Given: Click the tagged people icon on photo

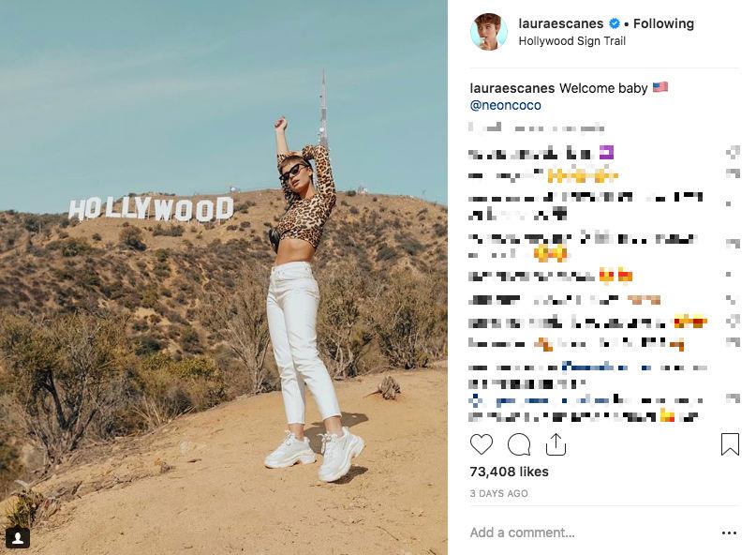Looking at the screenshot, I should pos(18,537).
